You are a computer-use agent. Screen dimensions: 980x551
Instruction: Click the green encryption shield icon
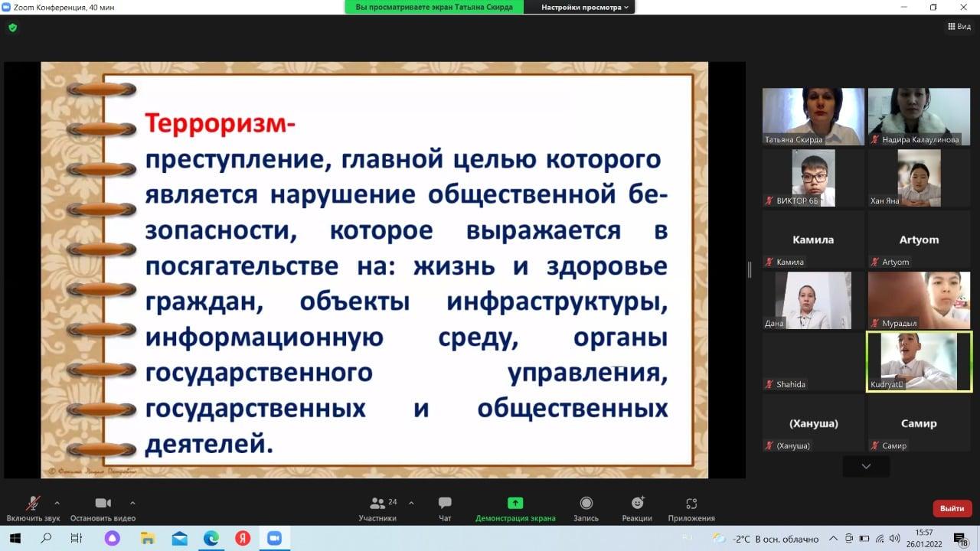coord(12,28)
